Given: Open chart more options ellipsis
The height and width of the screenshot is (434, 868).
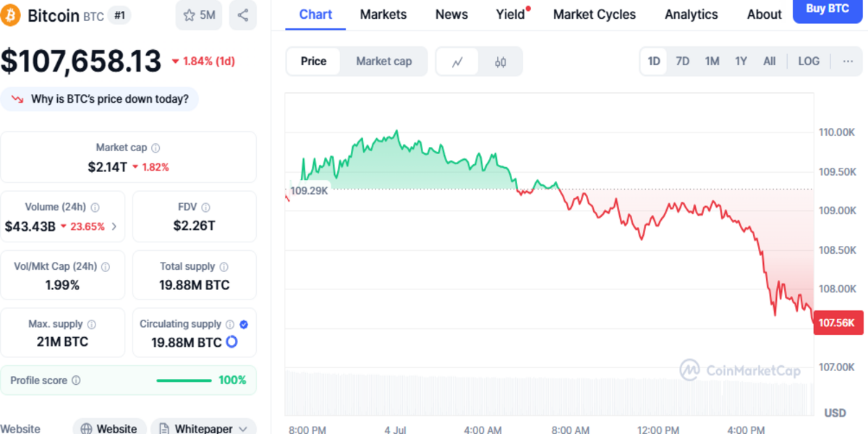Looking at the screenshot, I should coord(848,61).
